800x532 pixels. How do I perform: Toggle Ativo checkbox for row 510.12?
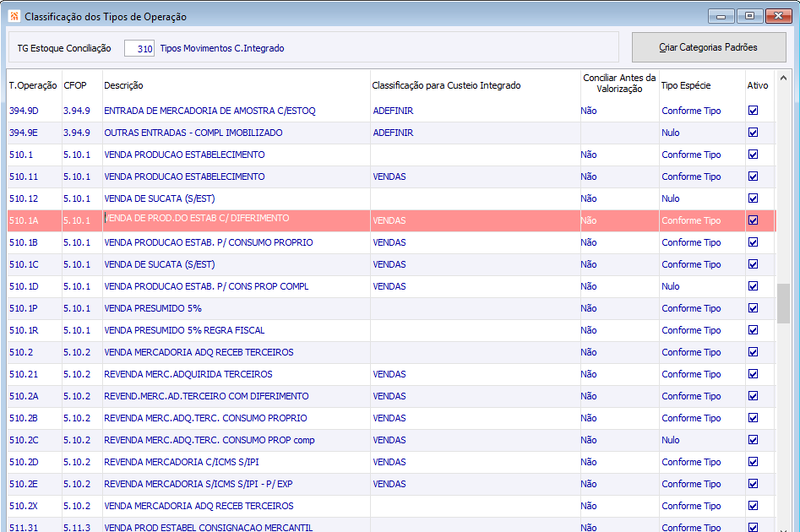coord(753,198)
